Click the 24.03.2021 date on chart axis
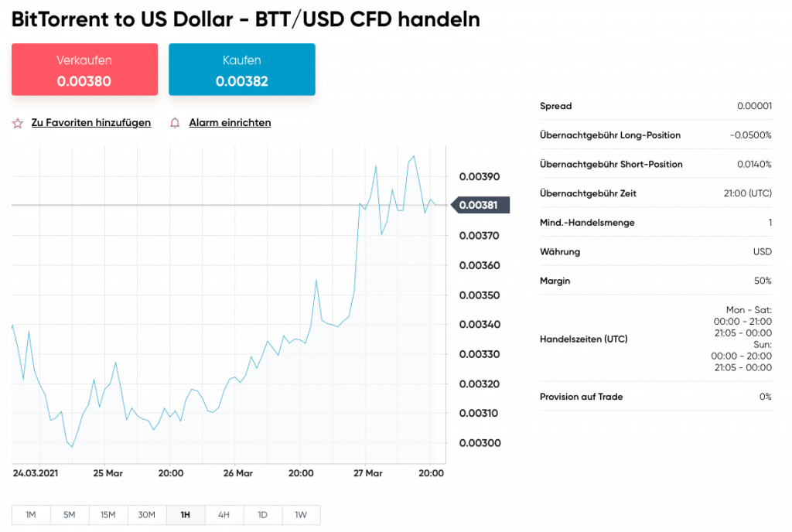Image resolution: width=792 pixels, height=532 pixels. pyautogui.click(x=36, y=473)
